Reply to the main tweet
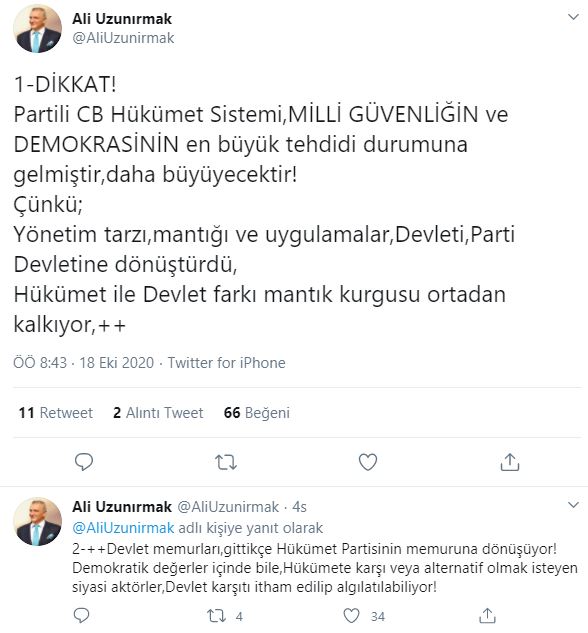The width and height of the screenshot is (588, 633). click(84, 462)
